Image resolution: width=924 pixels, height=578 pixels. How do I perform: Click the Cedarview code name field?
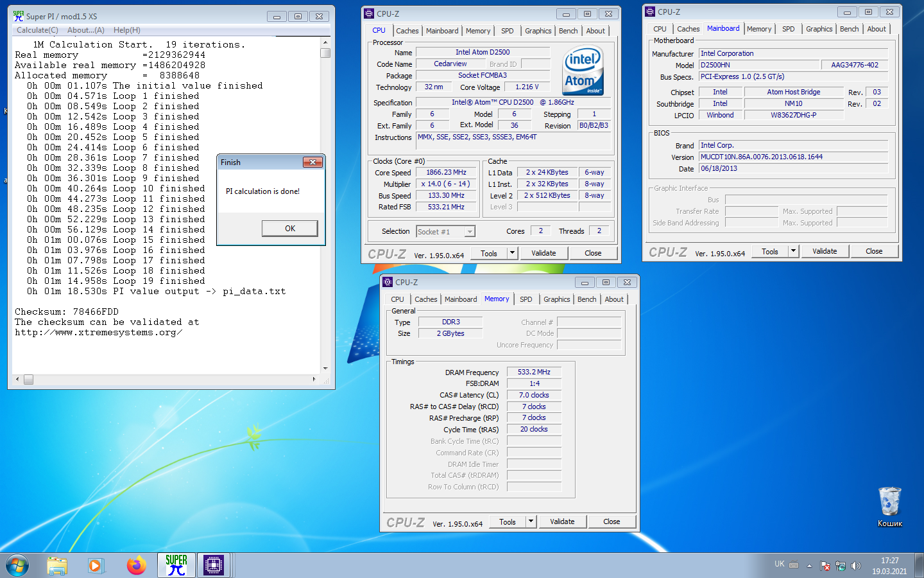450,64
